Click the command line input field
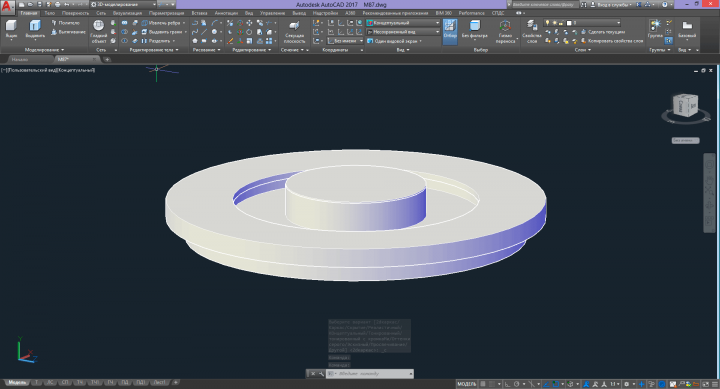Screen dimensions: 720x389 tap(371, 374)
